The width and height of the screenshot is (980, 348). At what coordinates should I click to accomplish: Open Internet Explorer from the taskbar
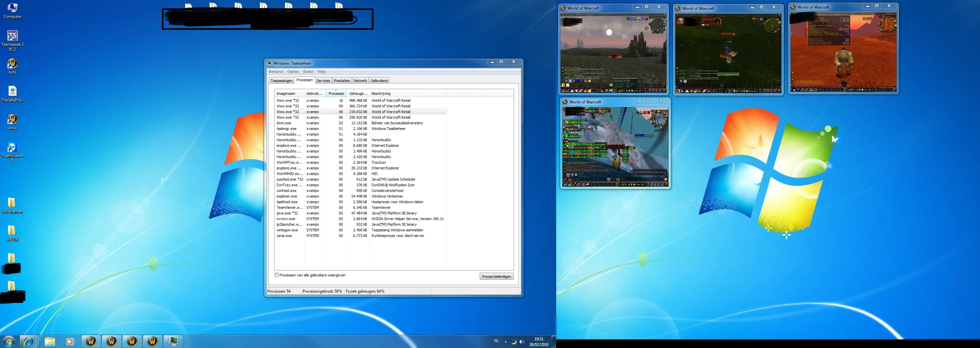point(28,341)
